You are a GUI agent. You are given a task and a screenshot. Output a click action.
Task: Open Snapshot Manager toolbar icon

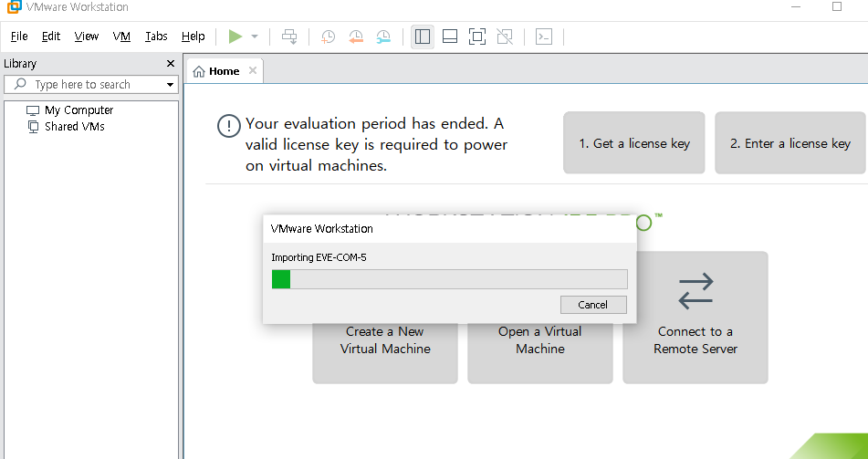pos(383,37)
